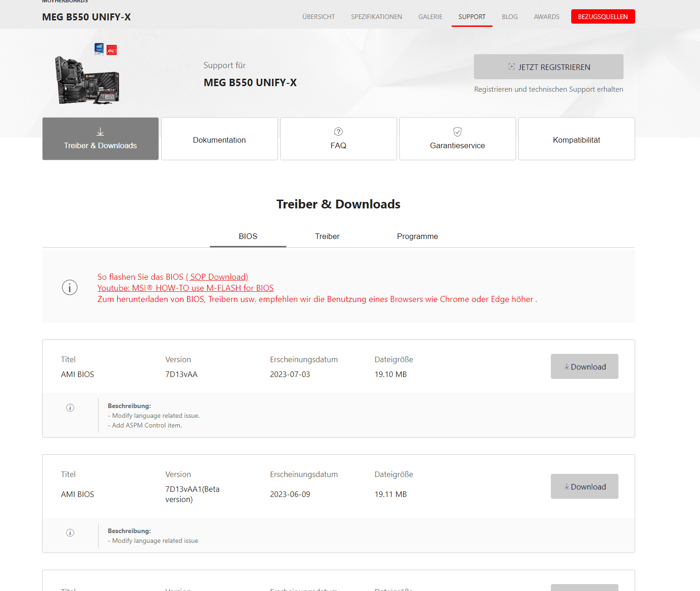This screenshot has height=591, width=700.
Task: Open the AWARDS tab
Action: (546, 17)
